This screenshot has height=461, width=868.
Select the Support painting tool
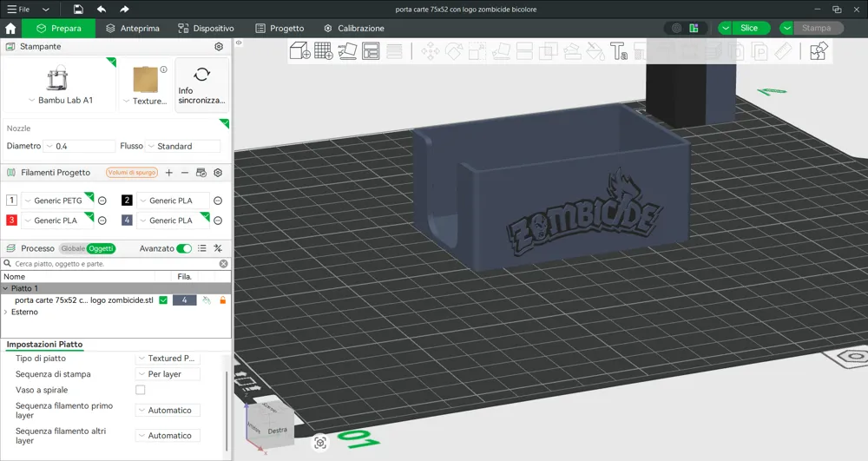572,51
